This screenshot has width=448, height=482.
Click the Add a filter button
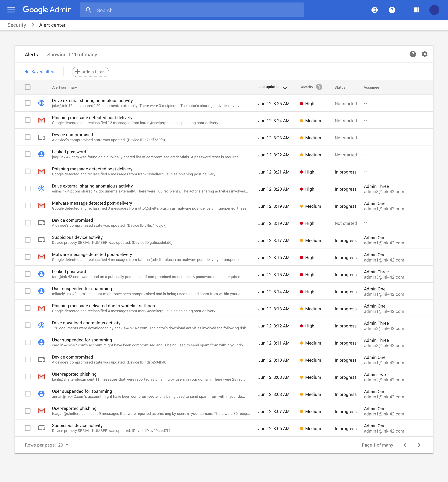click(x=90, y=72)
